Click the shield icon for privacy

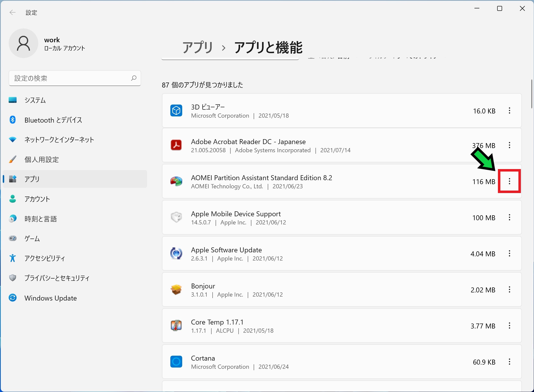(x=13, y=278)
